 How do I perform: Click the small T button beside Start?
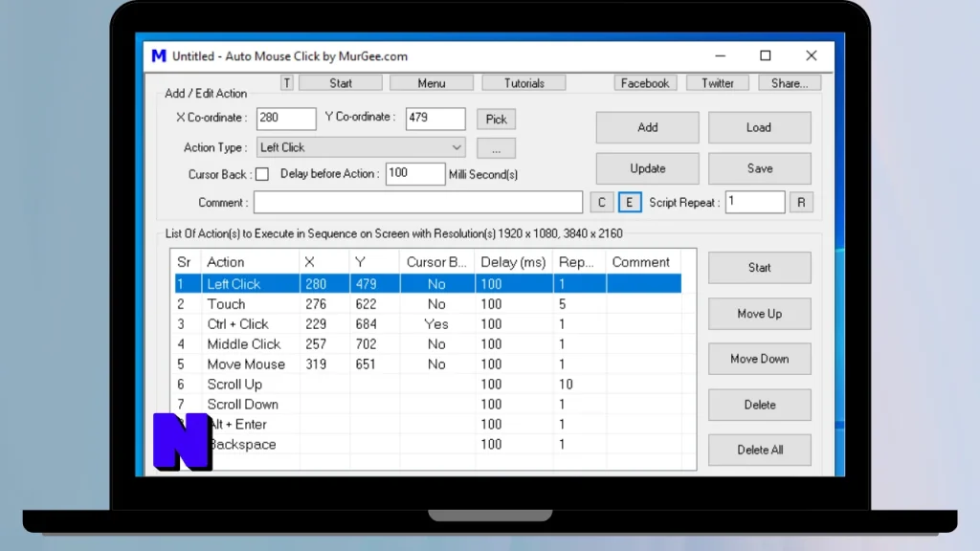click(287, 83)
